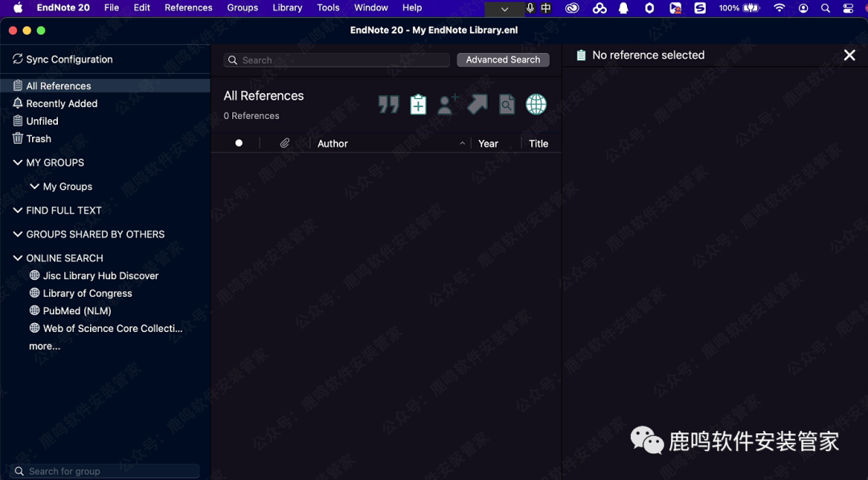Collapse the ONLINE SEARCH section
868x480 pixels.
point(18,258)
